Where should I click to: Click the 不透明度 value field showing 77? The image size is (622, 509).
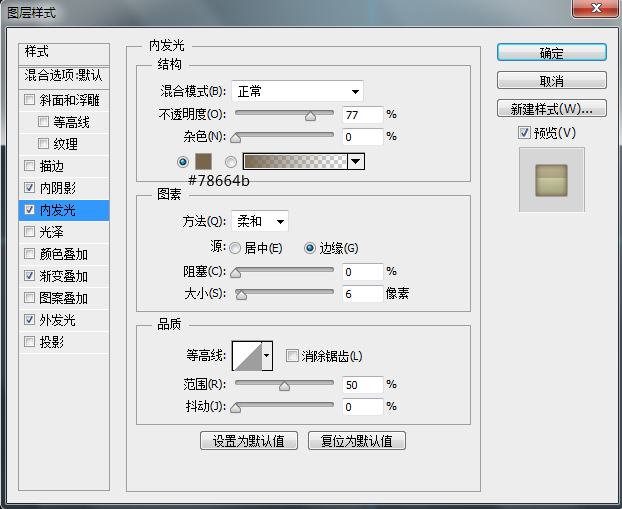363,115
